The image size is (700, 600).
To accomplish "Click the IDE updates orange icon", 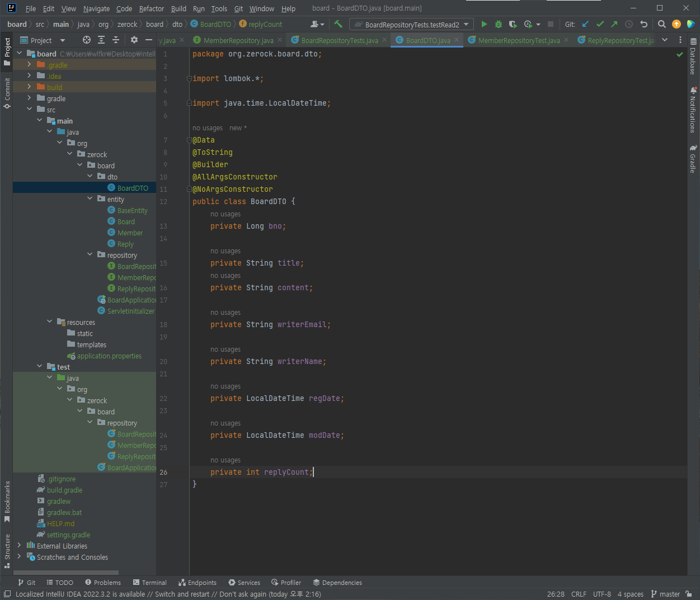I will [676, 24].
